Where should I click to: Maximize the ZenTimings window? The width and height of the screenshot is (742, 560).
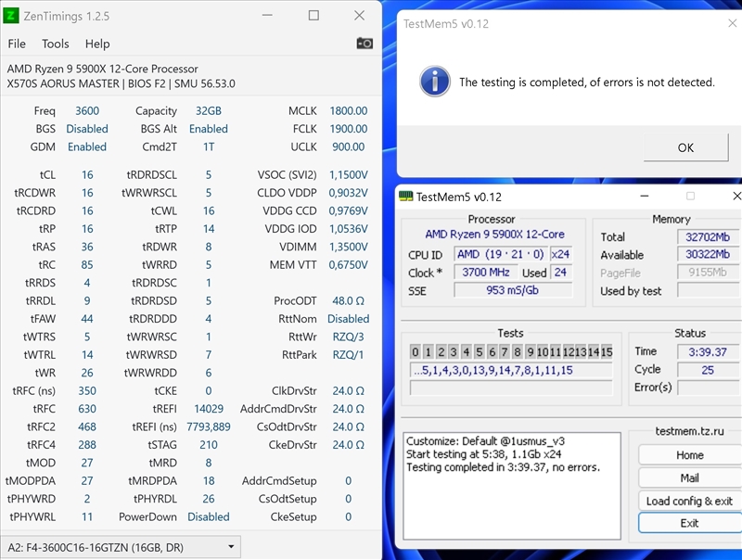[313, 15]
